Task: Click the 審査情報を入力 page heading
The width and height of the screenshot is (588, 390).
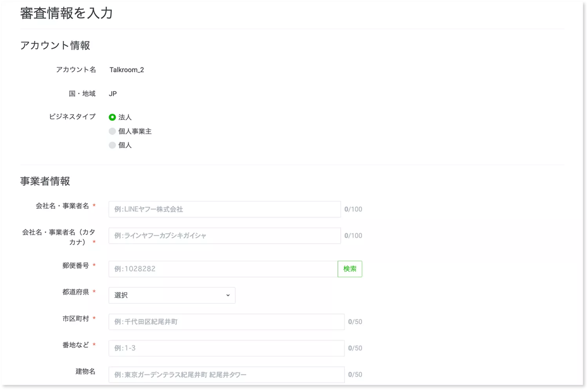Action: pos(66,13)
